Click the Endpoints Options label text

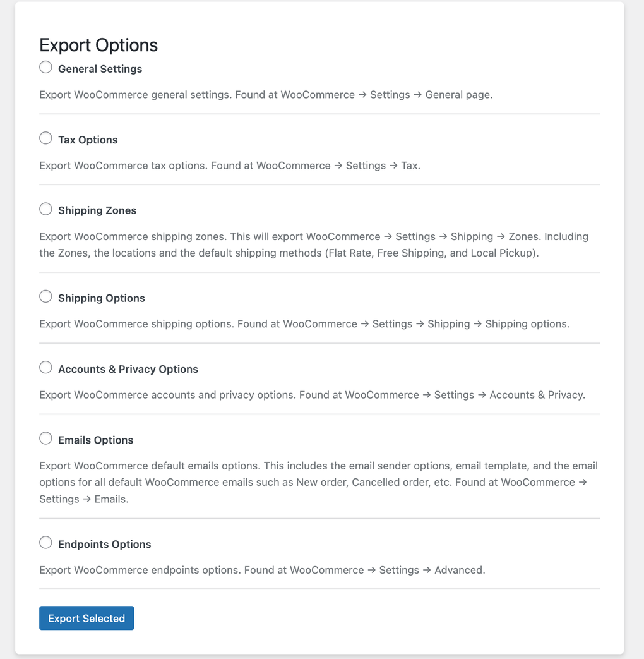(104, 544)
